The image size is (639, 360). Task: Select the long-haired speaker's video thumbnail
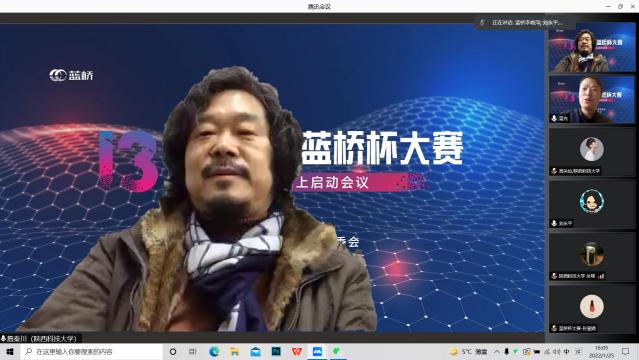pyautogui.click(x=592, y=48)
